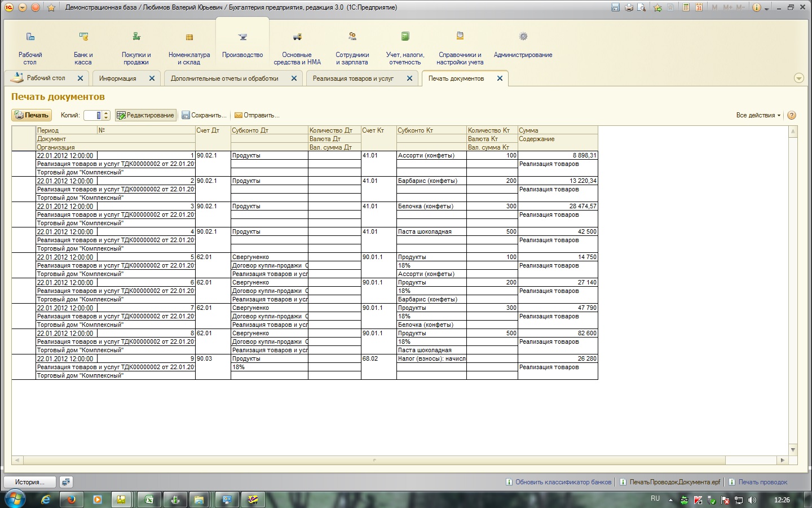Open the Производство section
Image resolution: width=812 pixels, height=508 pixels.
[x=242, y=45]
